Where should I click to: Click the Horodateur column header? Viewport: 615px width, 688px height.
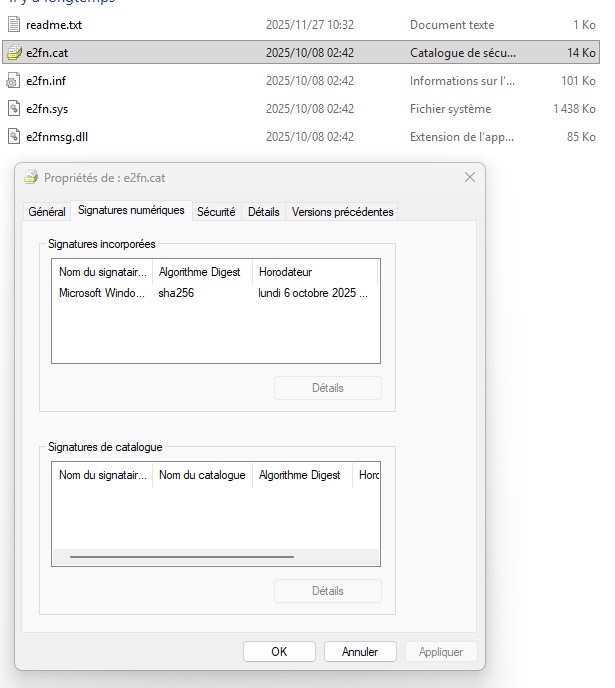click(x=314, y=272)
